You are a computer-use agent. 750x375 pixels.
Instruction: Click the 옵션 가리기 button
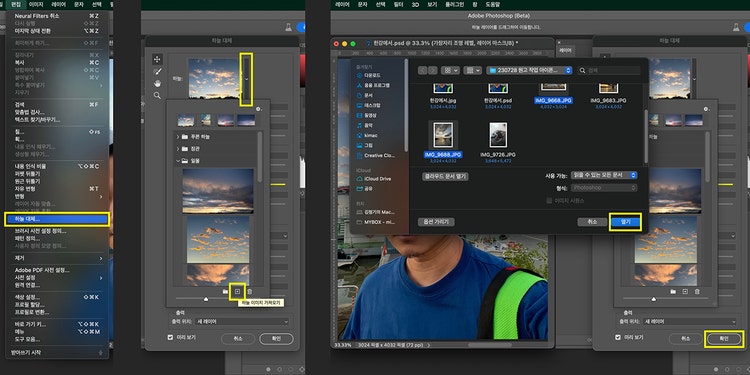point(436,222)
